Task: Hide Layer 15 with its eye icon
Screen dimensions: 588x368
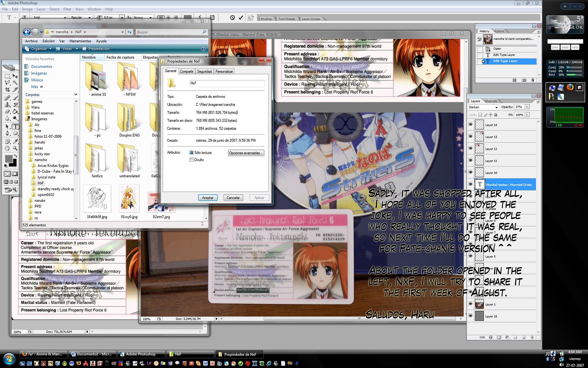Action: (x=471, y=316)
